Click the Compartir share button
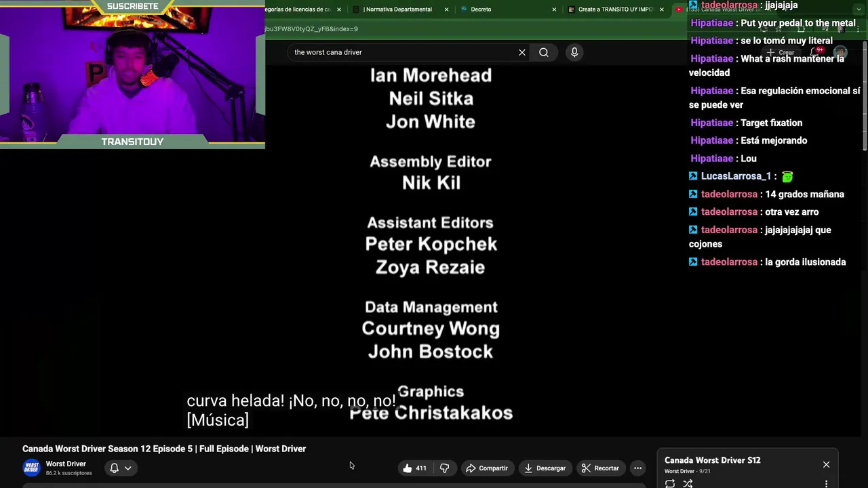This screenshot has width=868, height=488. 486,468
